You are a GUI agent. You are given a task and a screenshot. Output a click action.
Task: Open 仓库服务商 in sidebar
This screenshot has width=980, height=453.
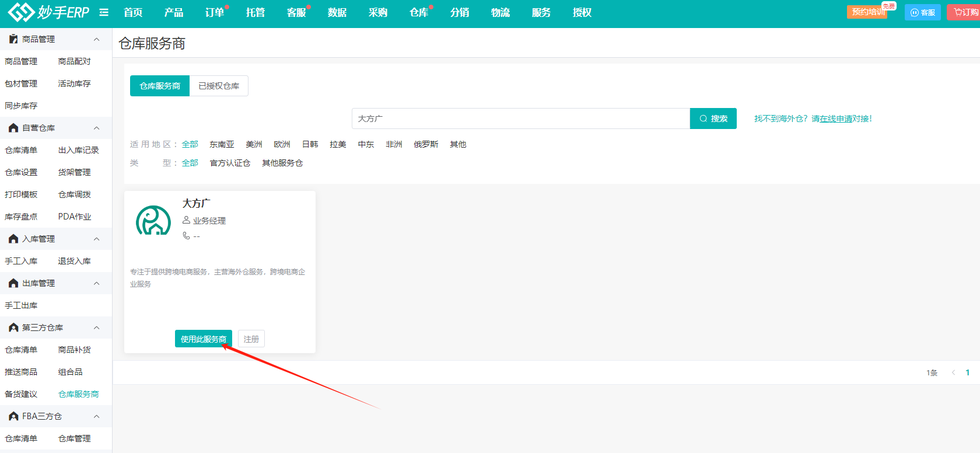coord(79,394)
